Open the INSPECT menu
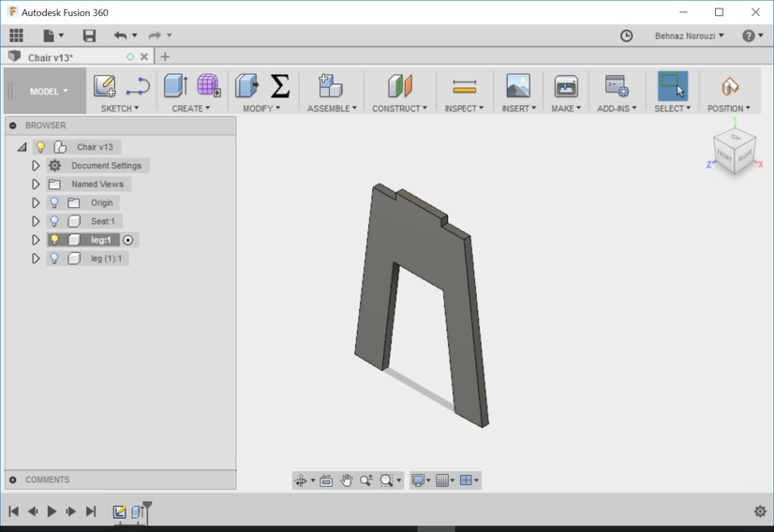This screenshot has width=774, height=532. [x=464, y=108]
